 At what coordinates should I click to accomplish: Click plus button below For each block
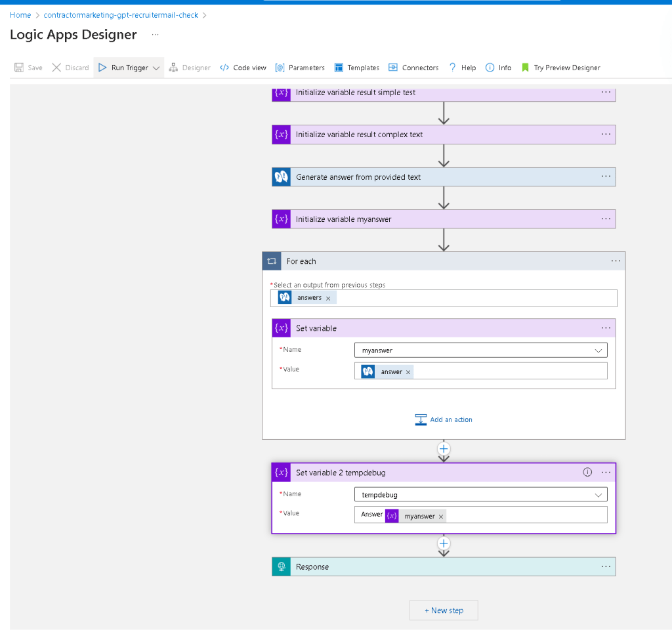click(x=444, y=449)
